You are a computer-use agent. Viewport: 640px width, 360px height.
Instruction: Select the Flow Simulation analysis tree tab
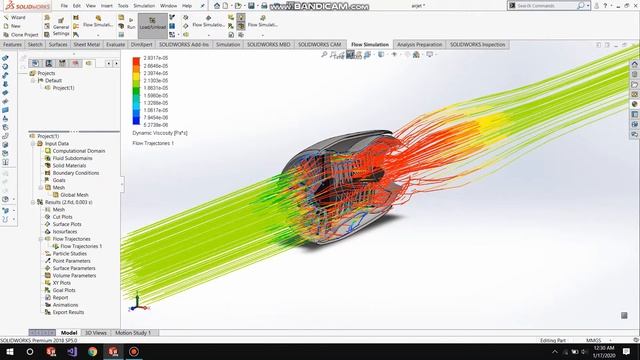coord(89,63)
